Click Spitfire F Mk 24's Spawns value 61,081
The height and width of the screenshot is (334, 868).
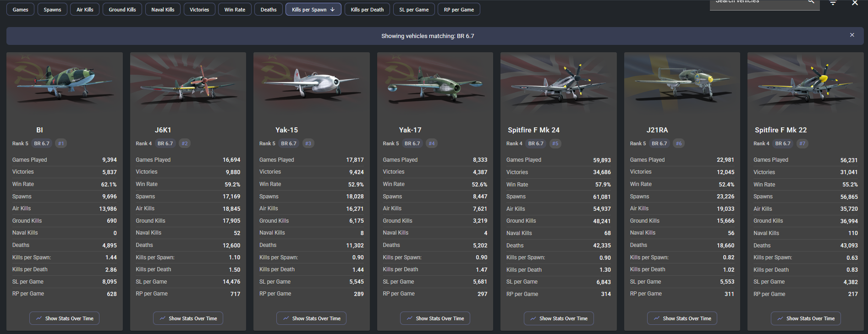click(602, 197)
